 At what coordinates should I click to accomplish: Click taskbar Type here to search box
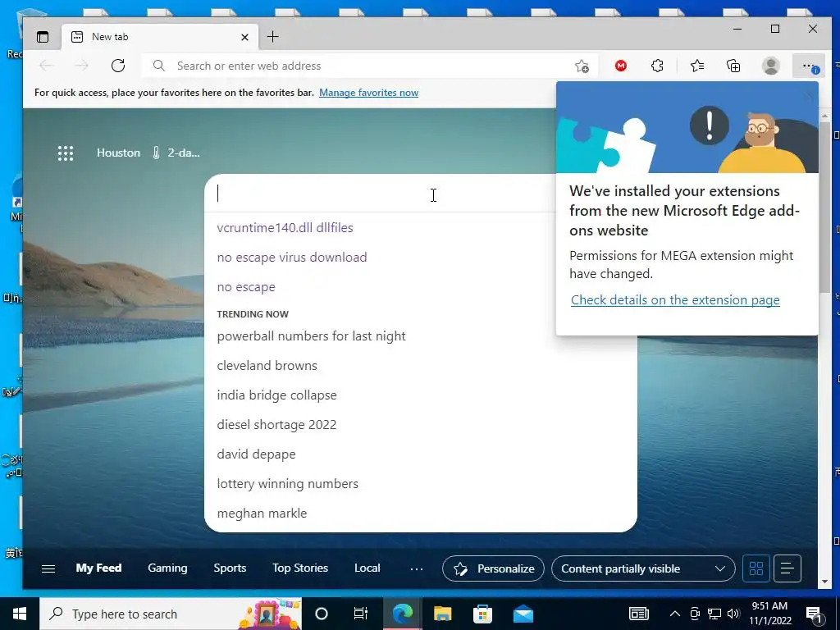171,614
